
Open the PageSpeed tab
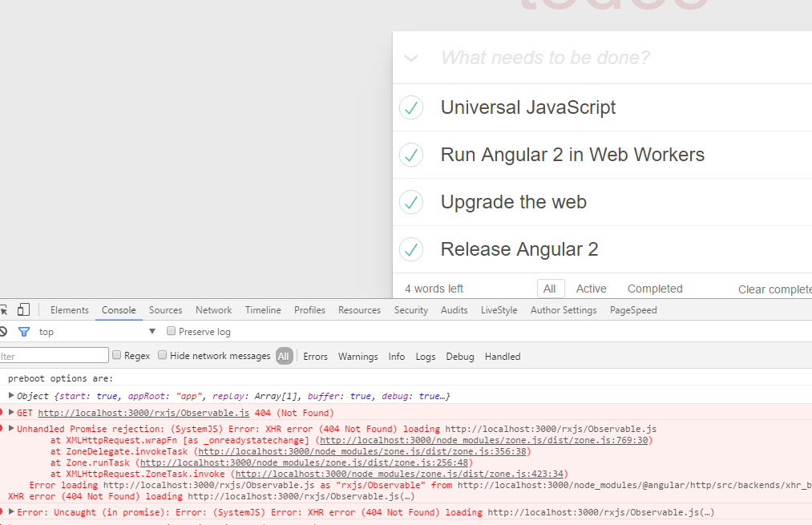click(x=632, y=310)
